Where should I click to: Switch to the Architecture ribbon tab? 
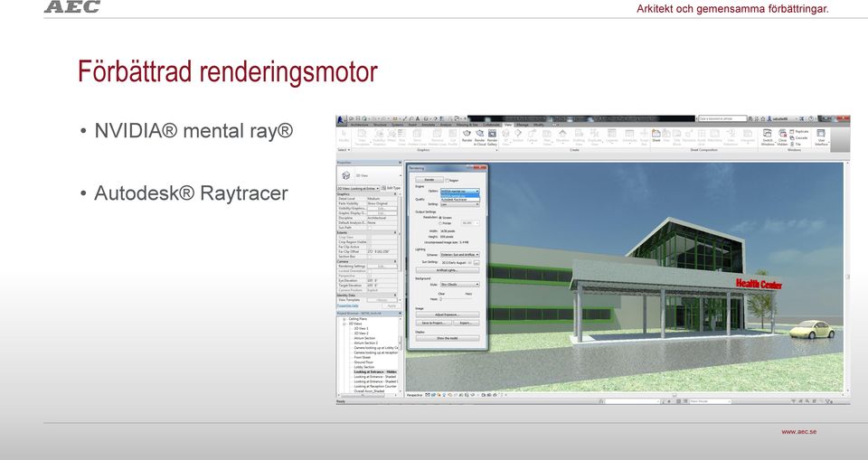click(x=359, y=125)
